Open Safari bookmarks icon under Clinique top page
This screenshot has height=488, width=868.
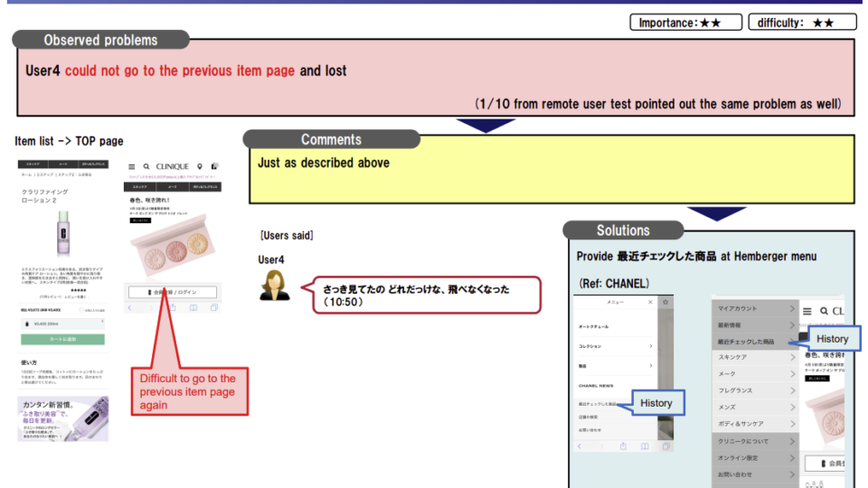[x=193, y=307]
